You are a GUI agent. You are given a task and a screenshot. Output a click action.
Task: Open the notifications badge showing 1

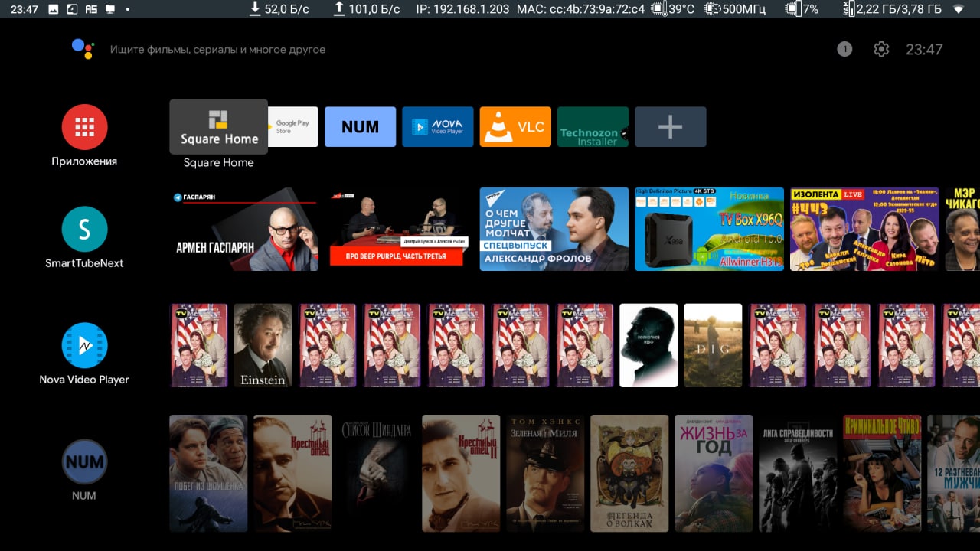coord(844,49)
